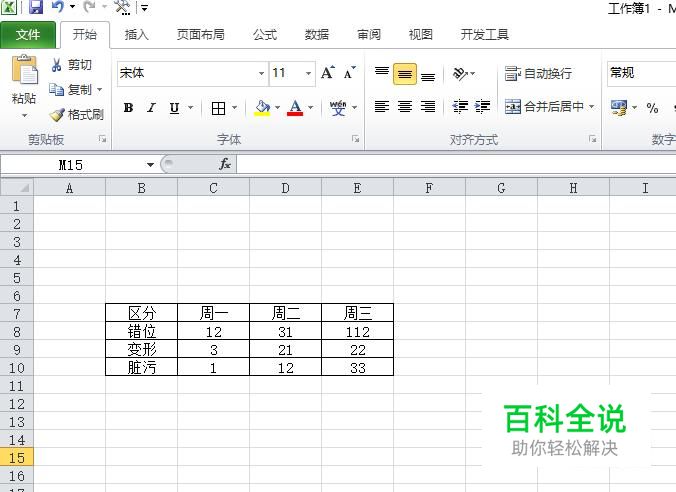Open the font name 宋体 dropdown
Screen dimensions: 676x492
261,73
